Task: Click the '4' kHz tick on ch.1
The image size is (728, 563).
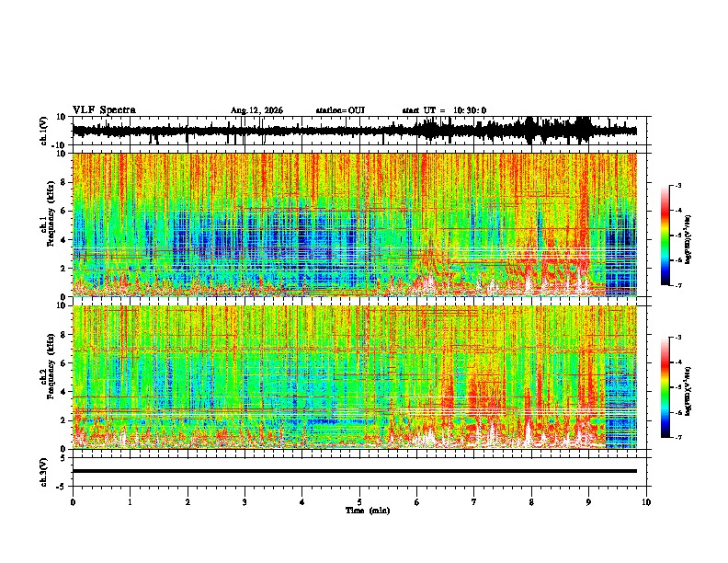Action: pos(64,240)
